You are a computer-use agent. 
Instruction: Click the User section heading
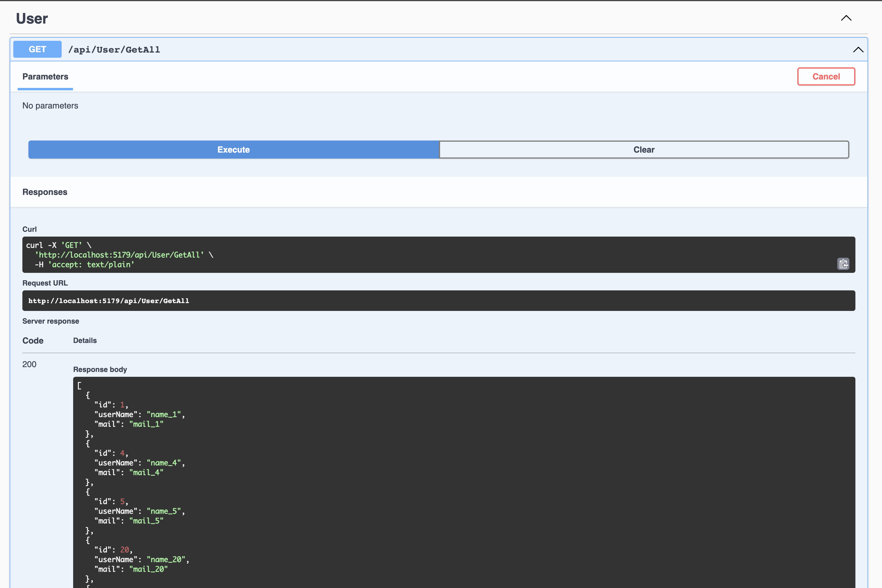coord(32,18)
